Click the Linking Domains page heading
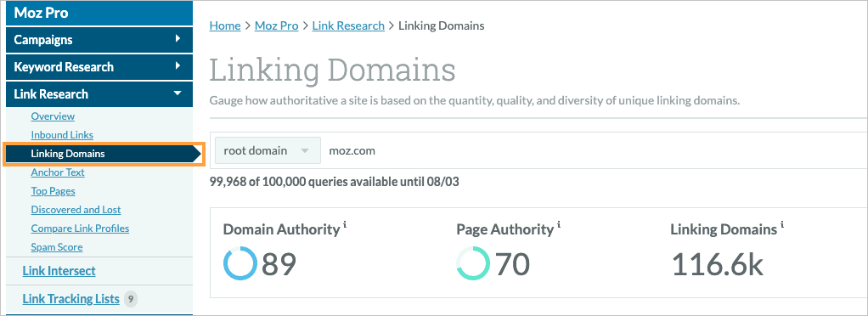868x316 pixels. tap(333, 71)
